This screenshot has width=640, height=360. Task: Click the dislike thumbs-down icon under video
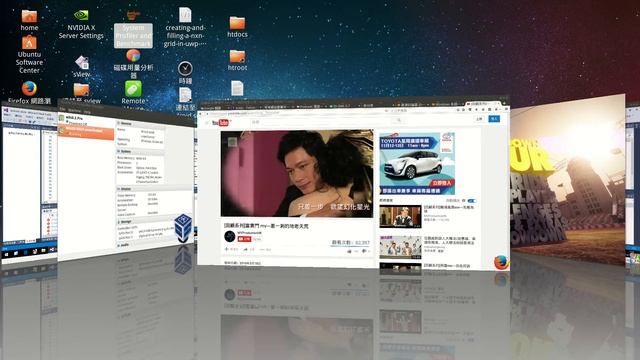coord(364,251)
